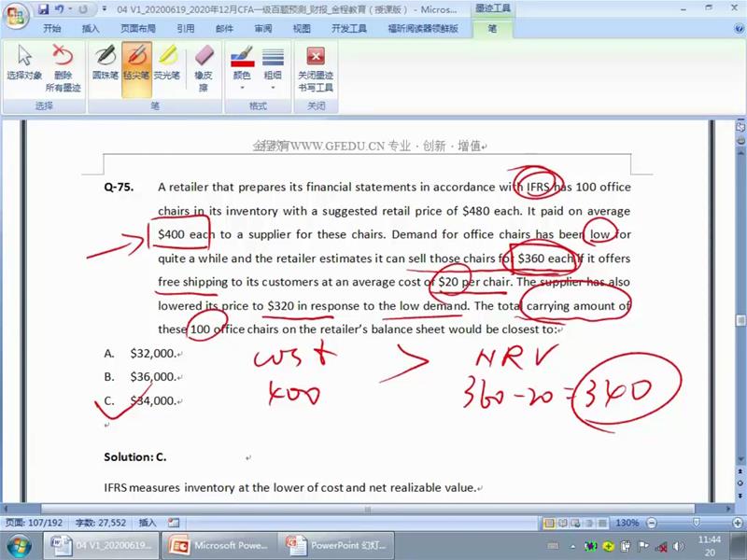Image resolution: width=747 pixels, height=560 pixels.
Task: Switch to the 插入 ribbon tab
Action: 91,29
